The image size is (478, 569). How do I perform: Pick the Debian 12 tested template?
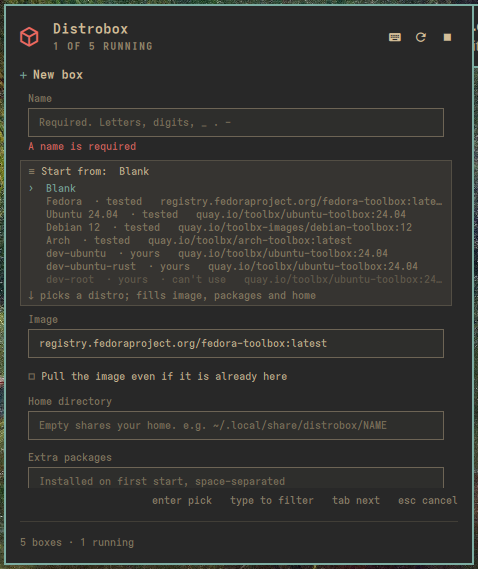tap(236, 228)
